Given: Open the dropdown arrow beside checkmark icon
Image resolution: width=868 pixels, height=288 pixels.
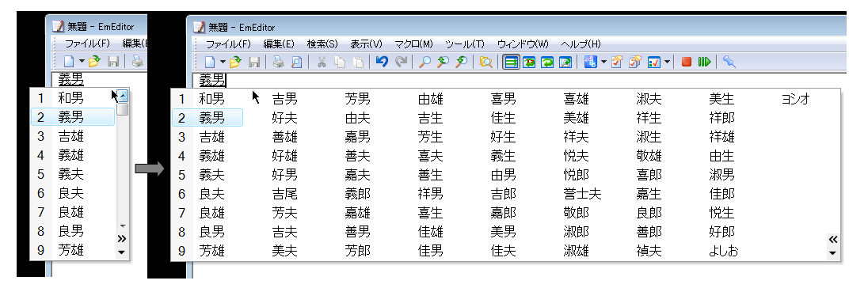Looking at the screenshot, I should tap(667, 62).
